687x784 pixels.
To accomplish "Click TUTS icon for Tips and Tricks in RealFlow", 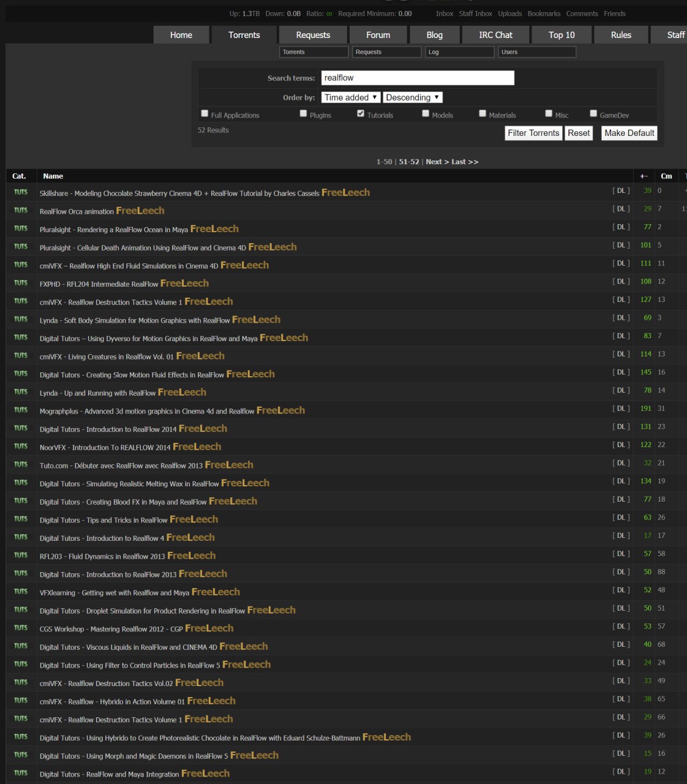I will (x=21, y=519).
